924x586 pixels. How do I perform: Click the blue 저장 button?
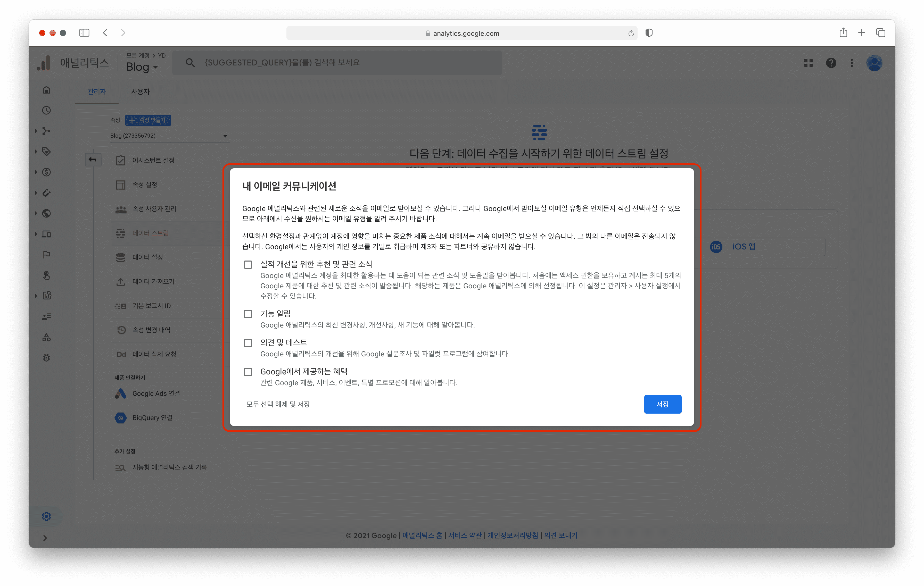tap(662, 404)
